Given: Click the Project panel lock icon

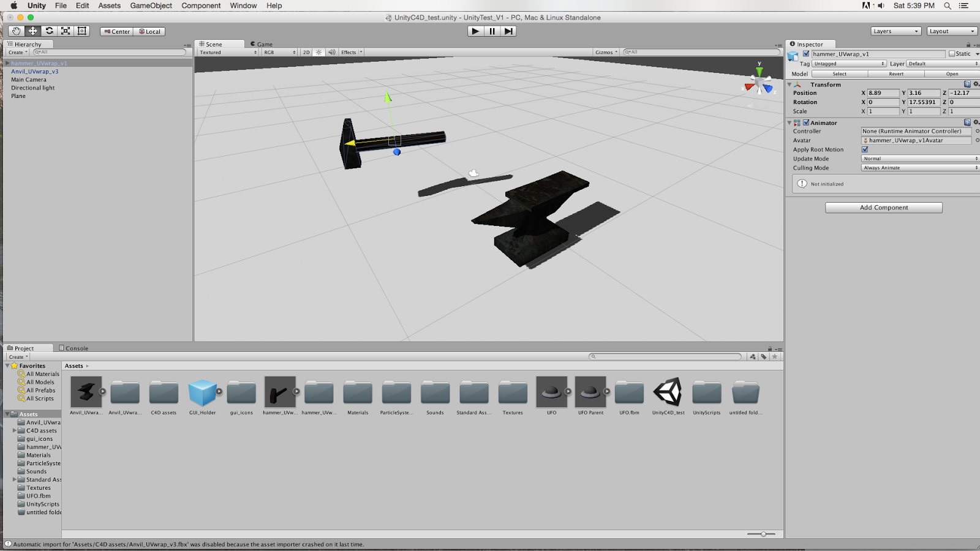Looking at the screenshot, I should click(x=770, y=348).
